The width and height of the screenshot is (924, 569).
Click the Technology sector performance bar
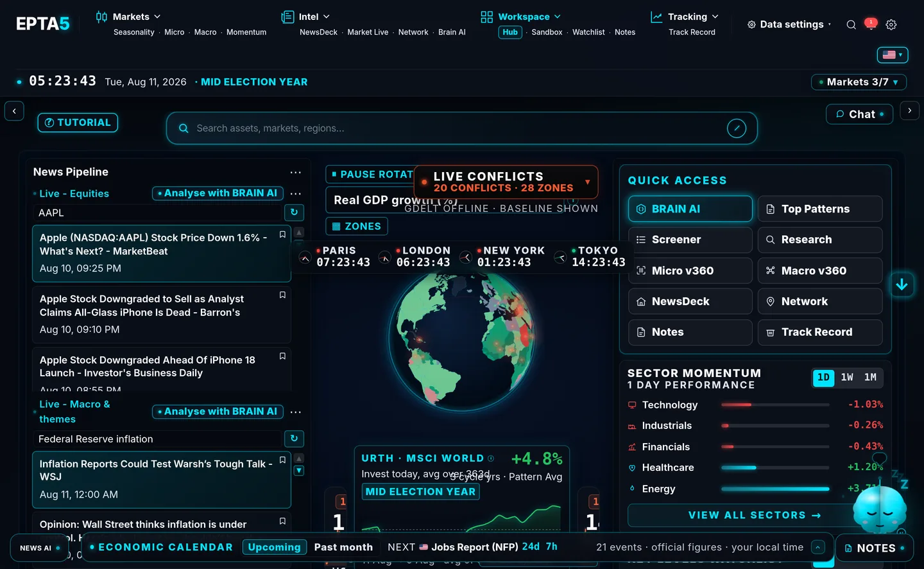click(x=775, y=405)
